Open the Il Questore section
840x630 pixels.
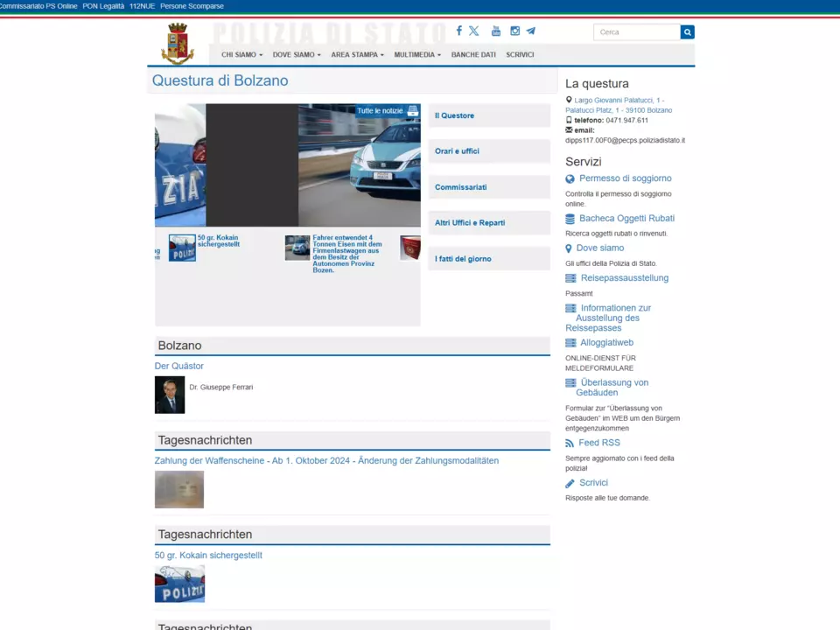coord(455,115)
